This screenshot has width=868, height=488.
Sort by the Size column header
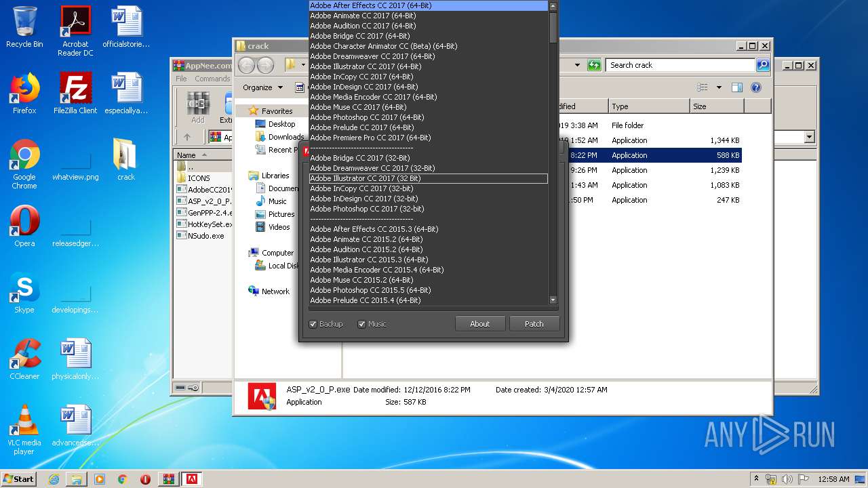(x=716, y=106)
